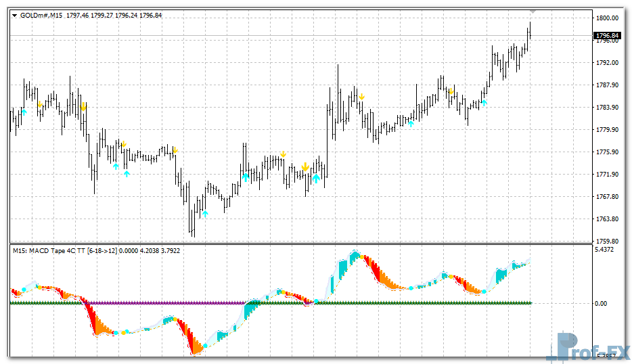Click the gray chart shift triangle marker

click(x=533, y=12)
